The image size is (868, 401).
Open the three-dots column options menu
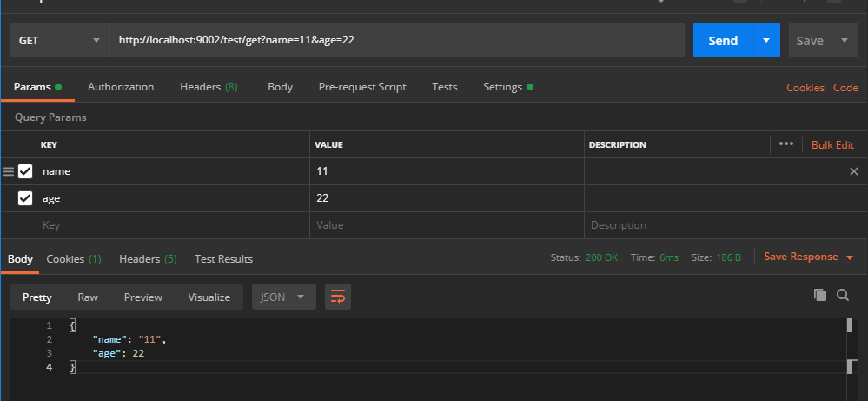tap(786, 144)
